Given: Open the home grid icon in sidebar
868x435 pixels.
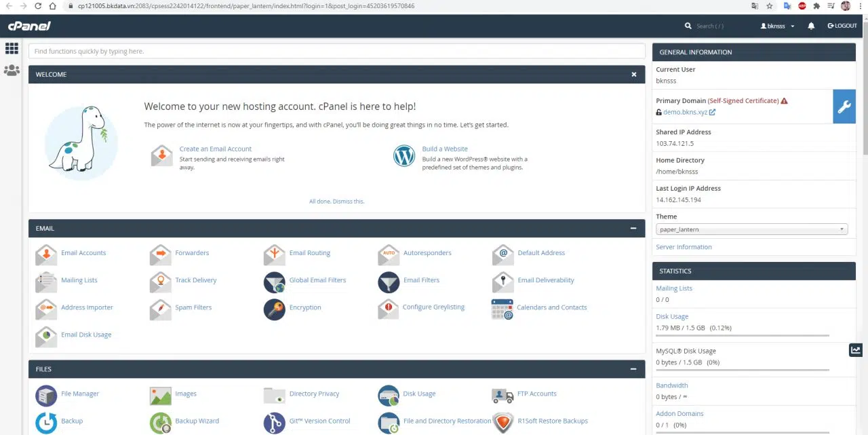Looking at the screenshot, I should point(12,48).
